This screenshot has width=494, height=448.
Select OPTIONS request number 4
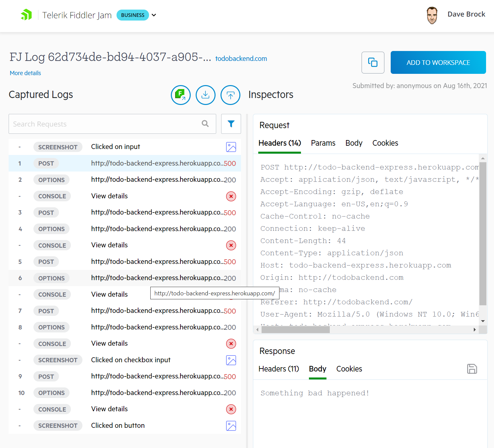pyautogui.click(x=125, y=229)
